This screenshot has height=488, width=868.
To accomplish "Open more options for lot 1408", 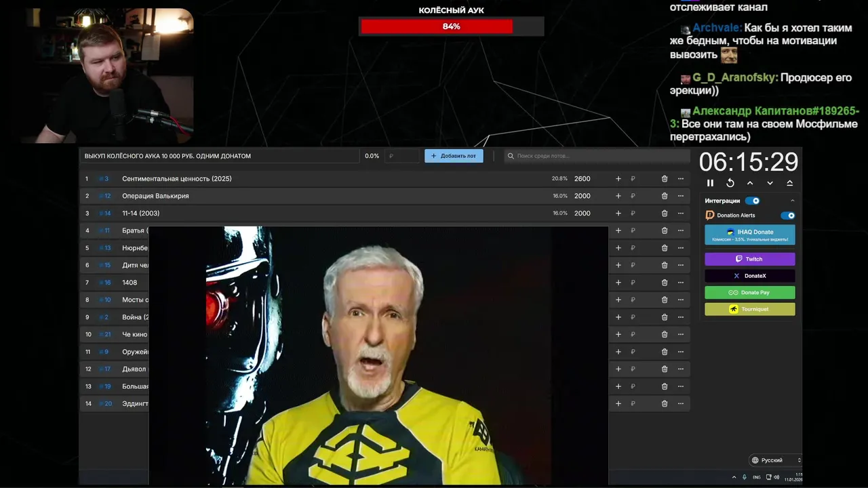I will pyautogui.click(x=681, y=283).
